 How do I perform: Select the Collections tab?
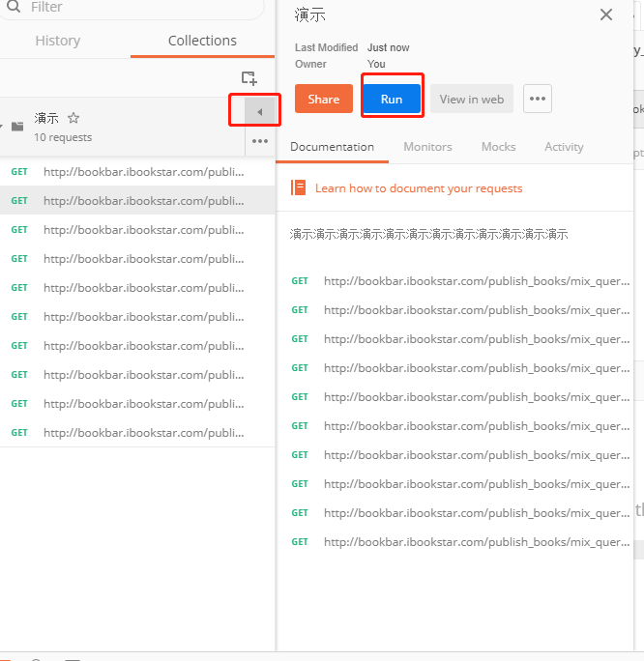click(202, 41)
